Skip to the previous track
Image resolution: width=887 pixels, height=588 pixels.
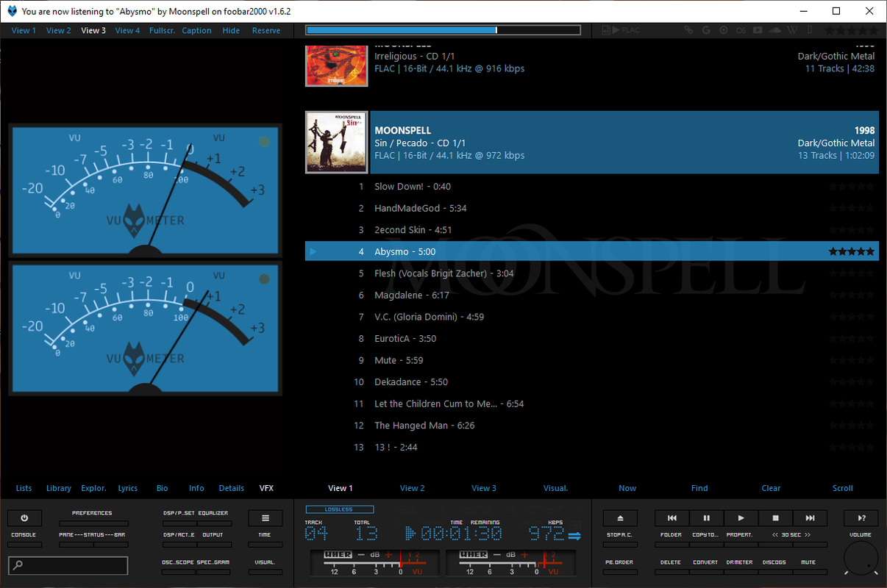point(672,518)
